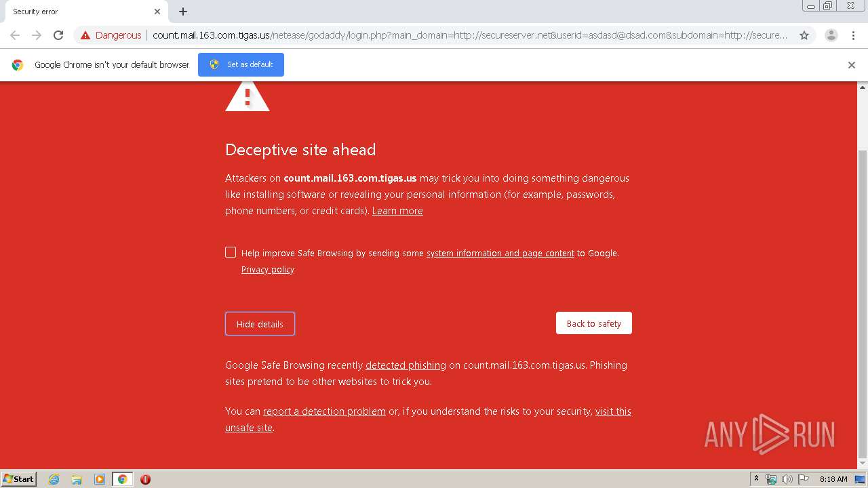The width and height of the screenshot is (868, 488).
Task: Click scrollbar down arrow
Action: tap(863, 464)
